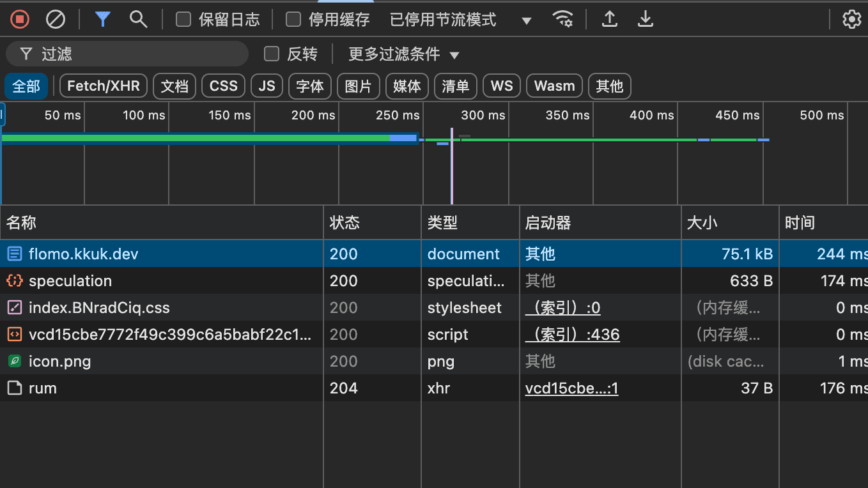
Task: Open the network search panel
Action: click(x=138, y=19)
